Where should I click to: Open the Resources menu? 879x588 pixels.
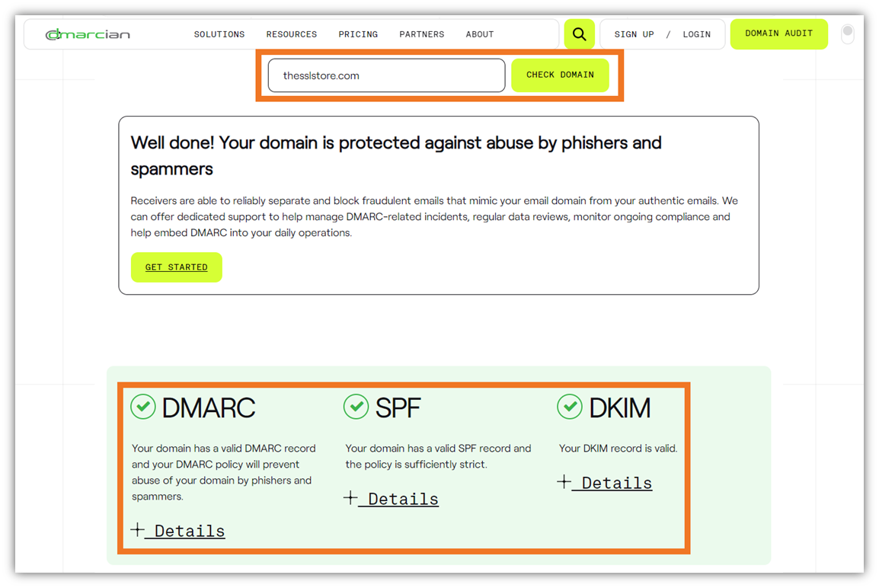291,34
